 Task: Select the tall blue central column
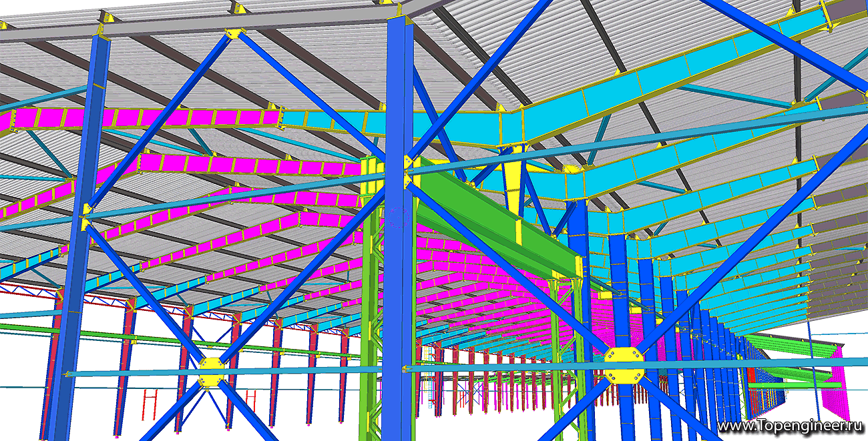[399, 227]
